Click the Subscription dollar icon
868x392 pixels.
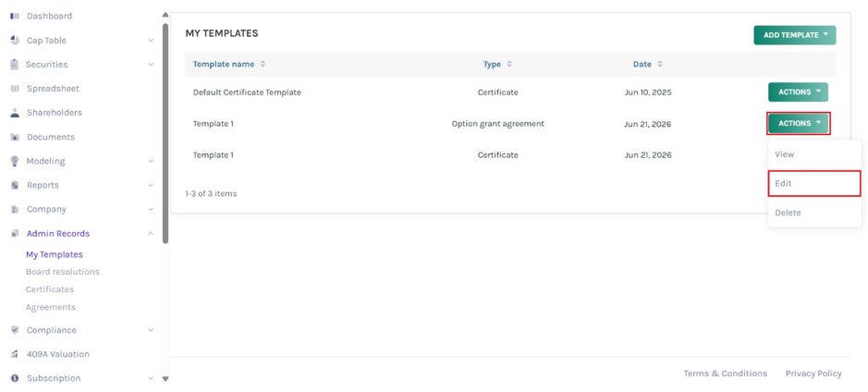(15, 378)
